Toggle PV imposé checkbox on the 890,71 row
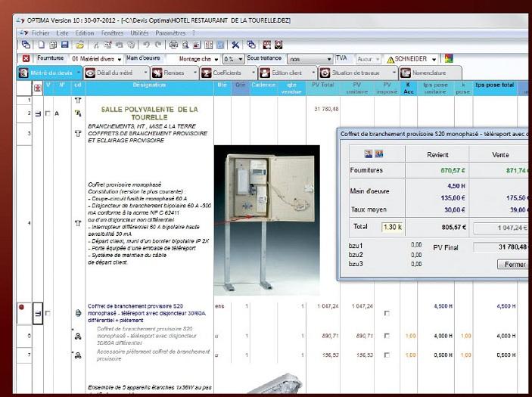532x397 pixels. (x=387, y=336)
